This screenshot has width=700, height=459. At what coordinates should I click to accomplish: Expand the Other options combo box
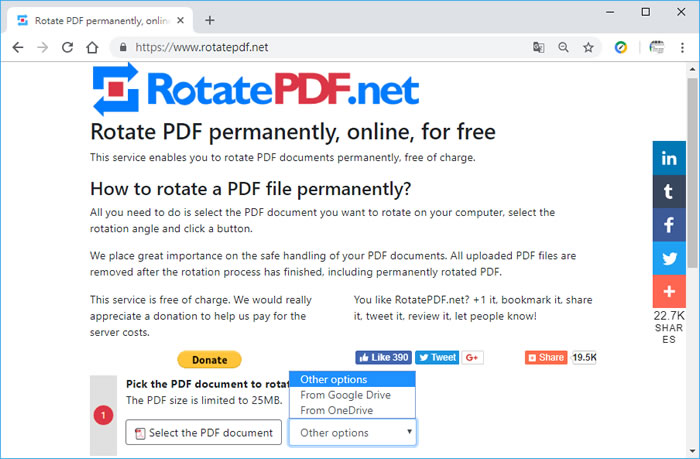(353, 433)
